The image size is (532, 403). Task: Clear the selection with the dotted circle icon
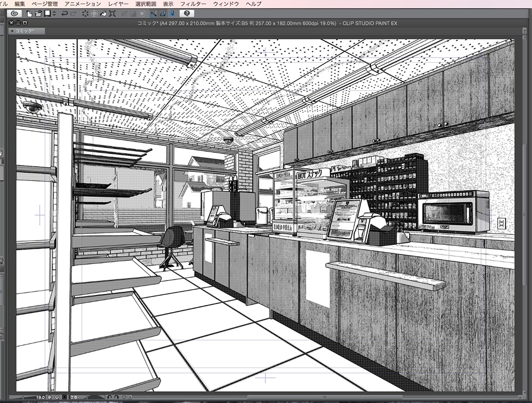pyautogui.click(x=85, y=14)
